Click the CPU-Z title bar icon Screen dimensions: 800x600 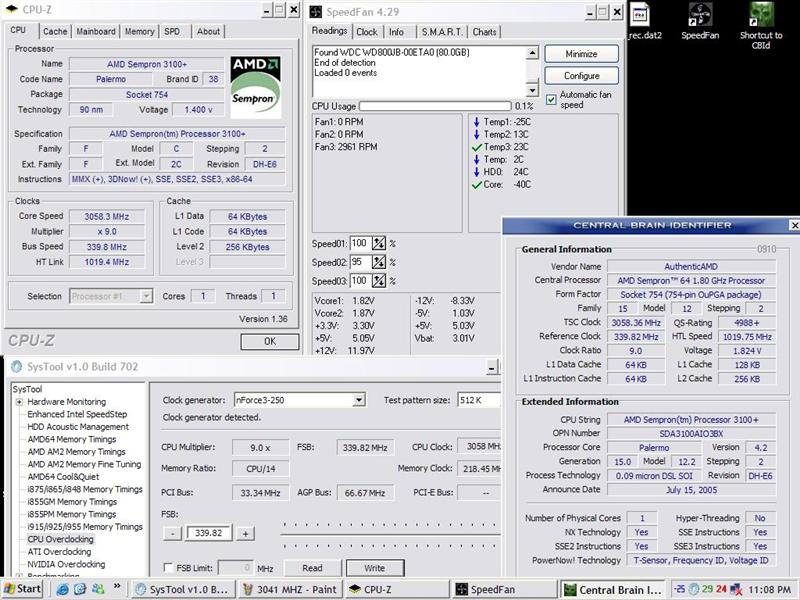click(x=11, y=10)
